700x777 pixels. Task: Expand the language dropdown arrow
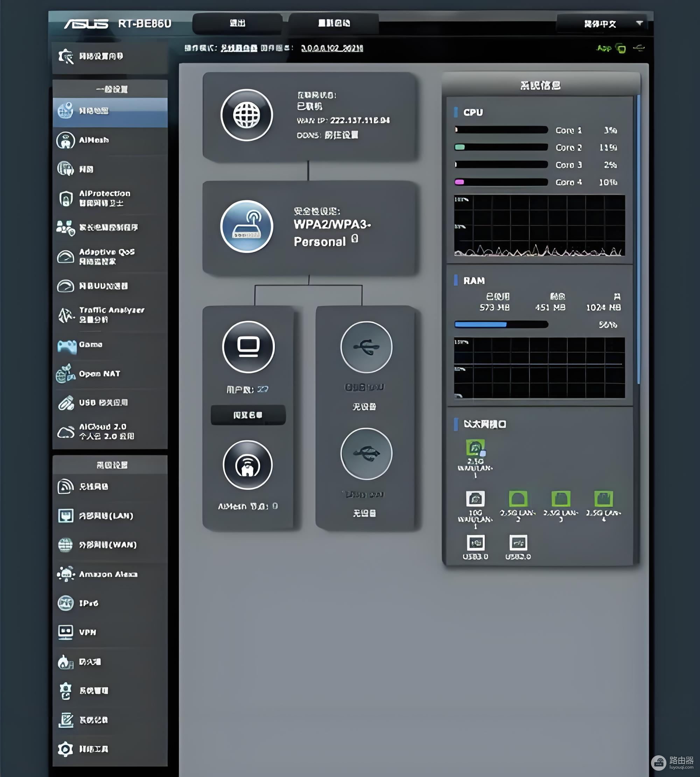(639, 23)
